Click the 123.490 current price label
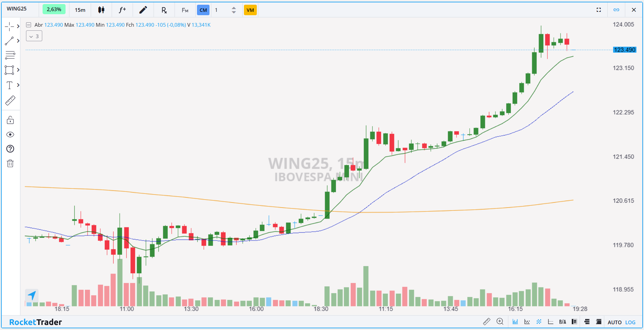Screen dimensions: 644x330 click(x=624, y=50)
